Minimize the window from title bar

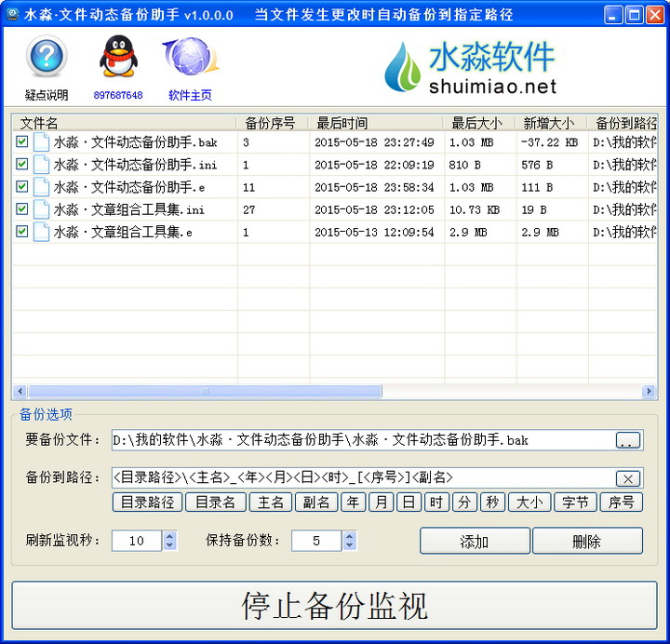[613, 15]
